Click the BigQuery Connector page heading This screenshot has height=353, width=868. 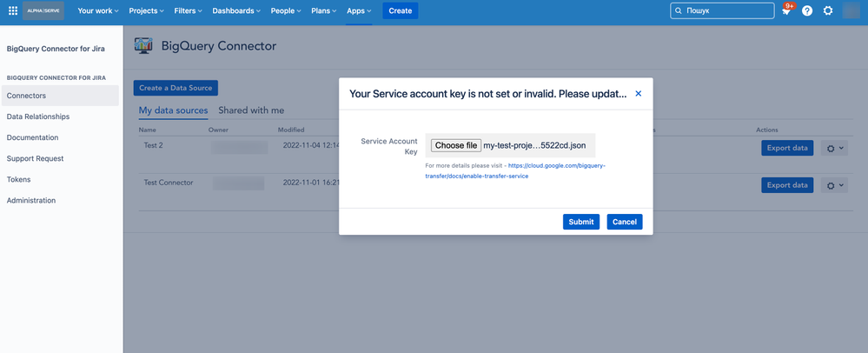pyautogui.click(x=219, y=46)
